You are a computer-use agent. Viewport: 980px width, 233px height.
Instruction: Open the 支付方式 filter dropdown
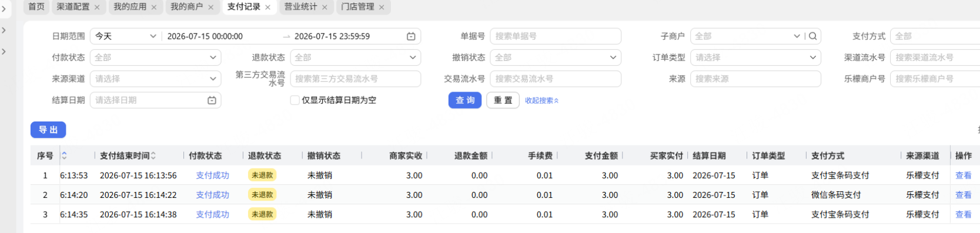point(935,36)
